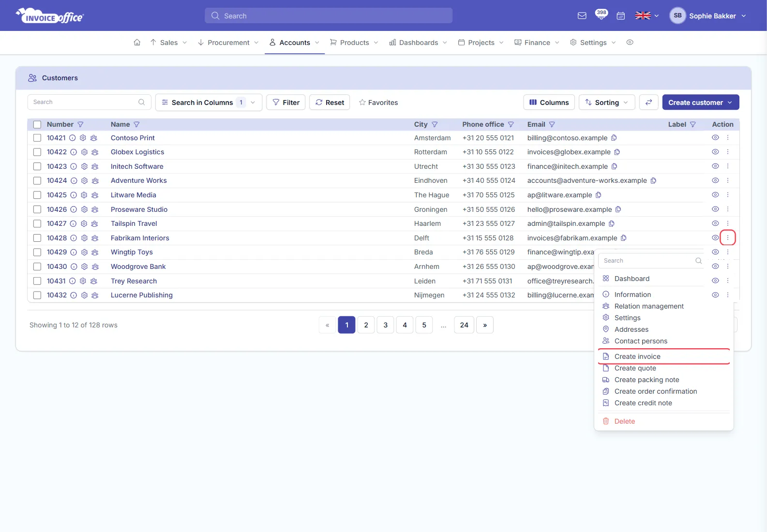Image resolution: width=767 pixels, height=532 pixels.
Task: Expand the Procurement menu
Action: pyautogui.click(x=228, y=43)
